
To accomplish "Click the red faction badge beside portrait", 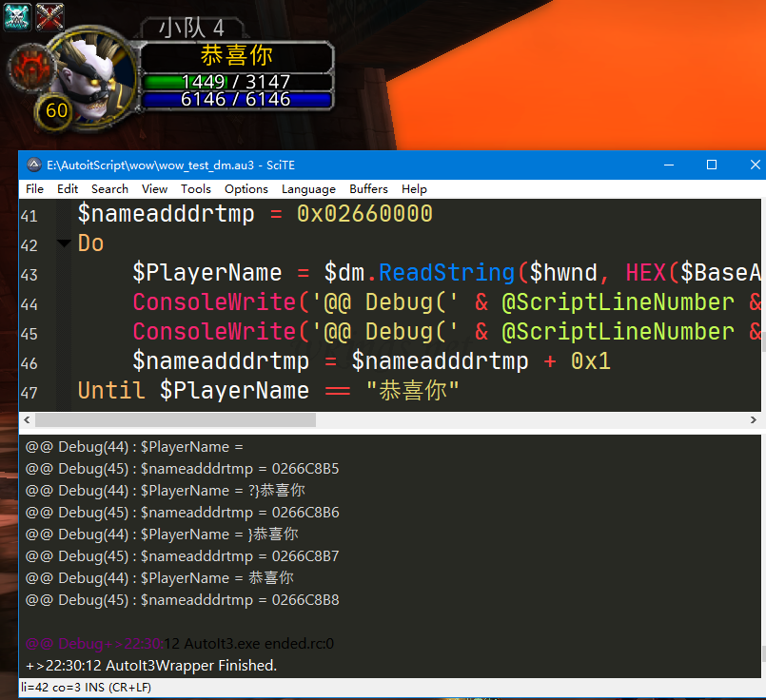I will point(30,68).
